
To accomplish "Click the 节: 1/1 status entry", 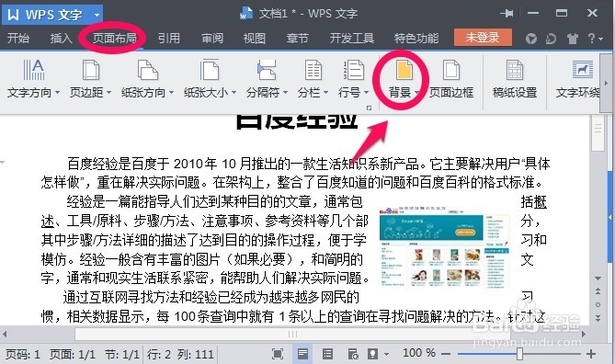I will tap(122, 355).
